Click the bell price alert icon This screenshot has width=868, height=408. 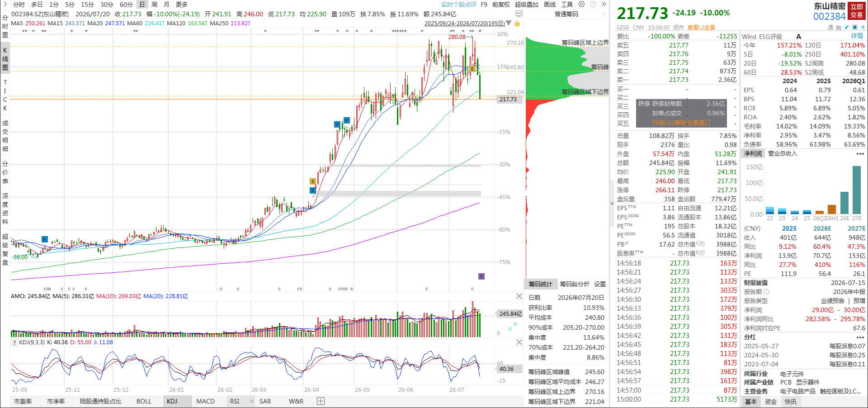(x=855, y=27)
